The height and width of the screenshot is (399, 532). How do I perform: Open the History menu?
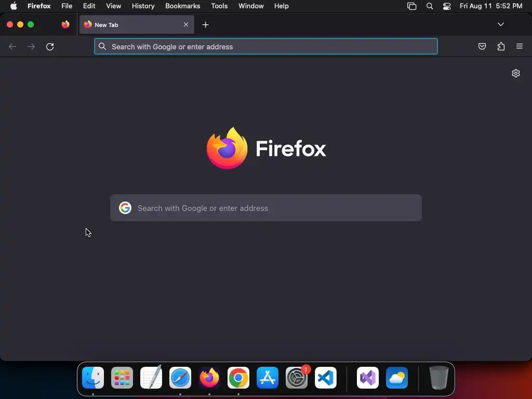(143, 6)
